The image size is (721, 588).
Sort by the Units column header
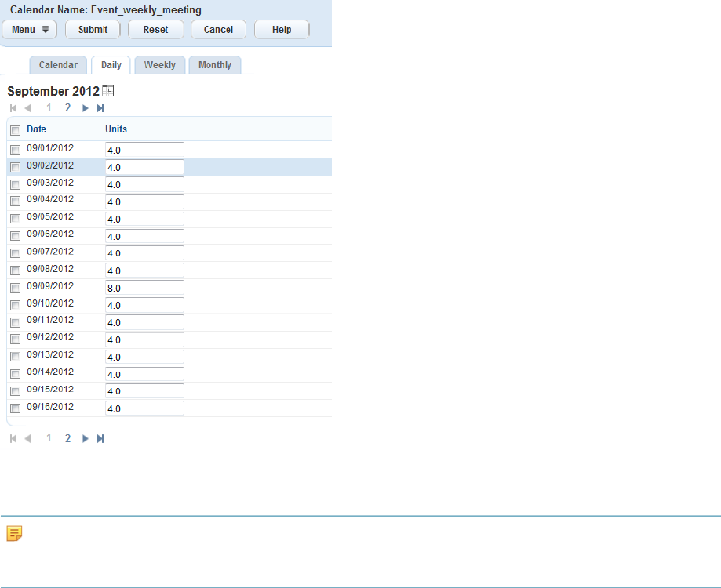116,129
